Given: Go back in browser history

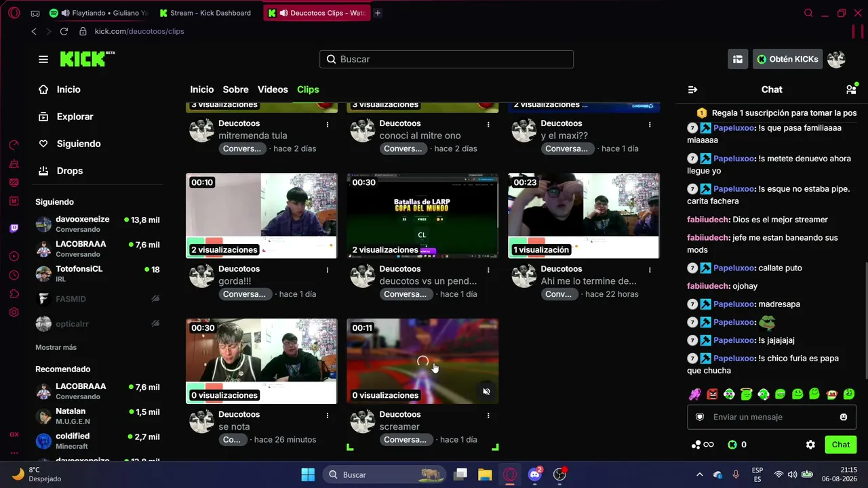Looking at the screenshot, I should [x=34, y=31].
